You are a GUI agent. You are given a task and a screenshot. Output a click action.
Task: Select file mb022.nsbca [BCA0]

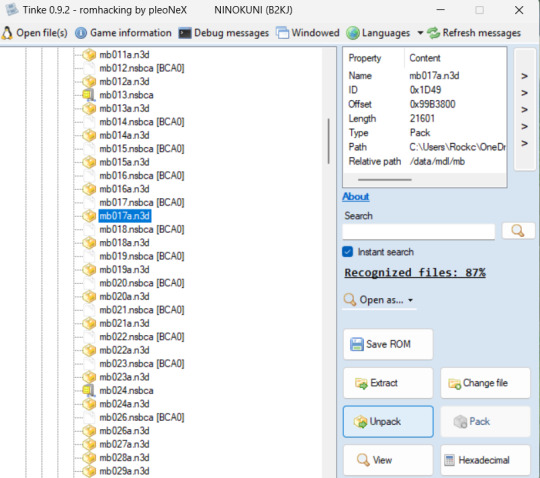click(x=142, y=337)
